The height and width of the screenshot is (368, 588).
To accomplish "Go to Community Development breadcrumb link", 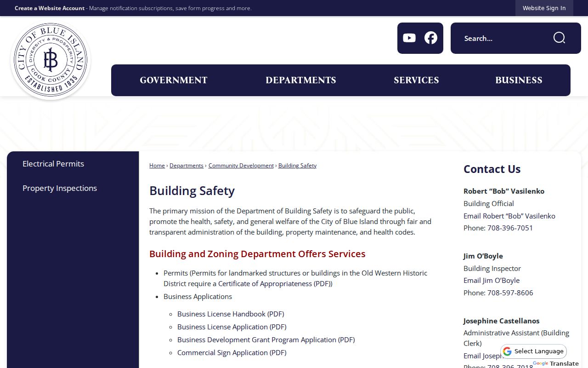I will 241,166.
